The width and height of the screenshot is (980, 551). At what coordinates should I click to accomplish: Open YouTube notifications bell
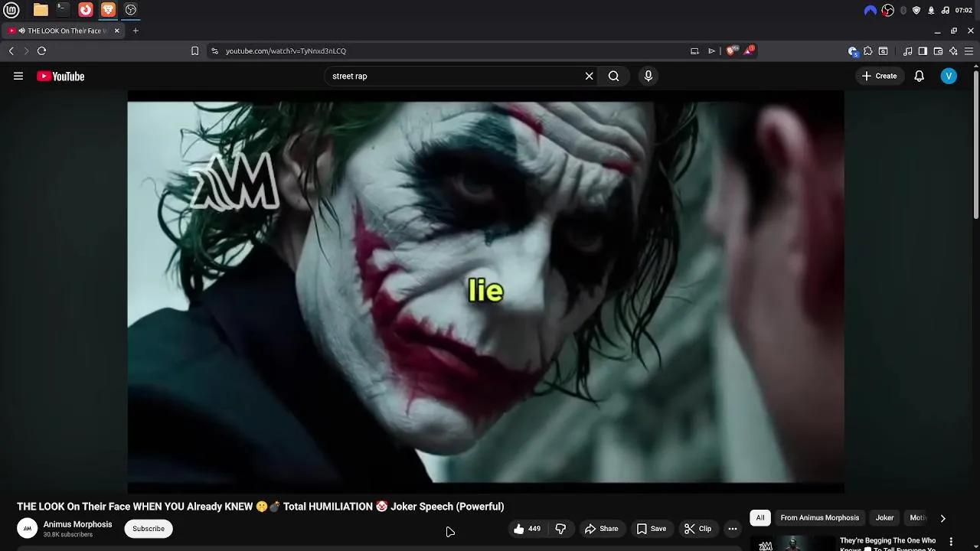pos(919,76)
